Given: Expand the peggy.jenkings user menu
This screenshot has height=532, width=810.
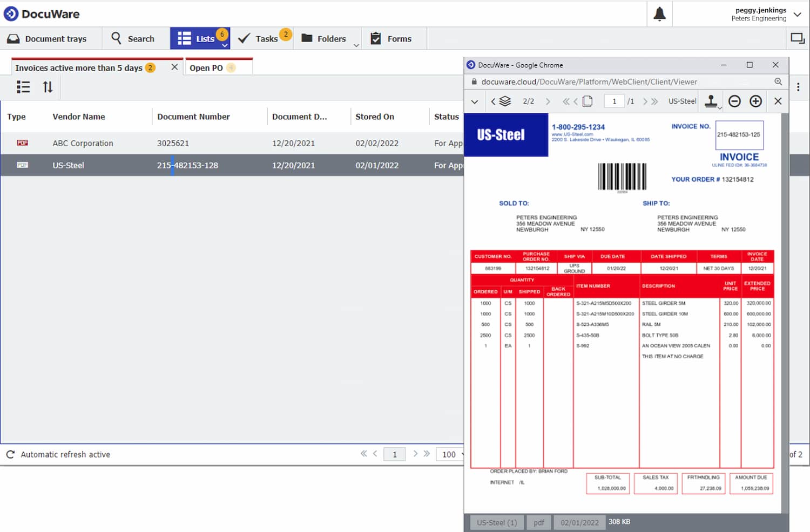Looking at the screenshot, I should click(x=797, y=14).
